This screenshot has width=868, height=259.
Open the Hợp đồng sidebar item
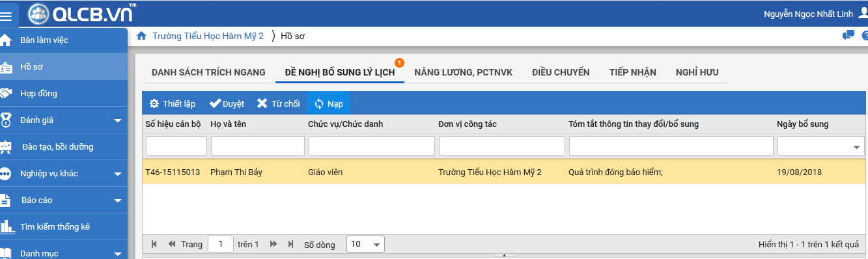point(63,94)
